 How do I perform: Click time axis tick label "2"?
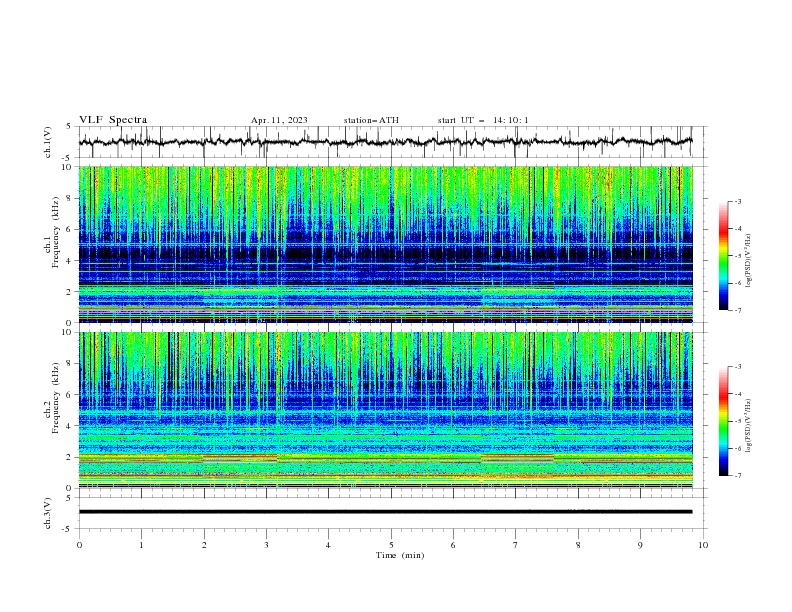[x=204, y=545]
